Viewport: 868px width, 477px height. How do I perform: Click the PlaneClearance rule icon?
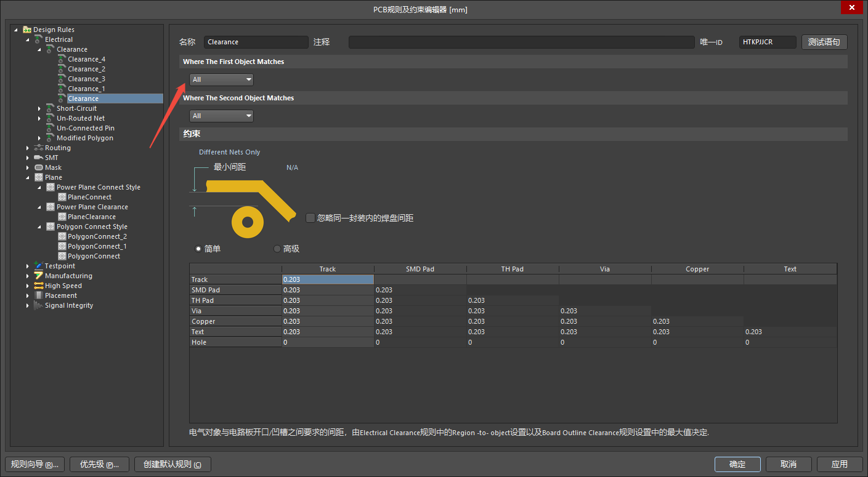(62, 217)
